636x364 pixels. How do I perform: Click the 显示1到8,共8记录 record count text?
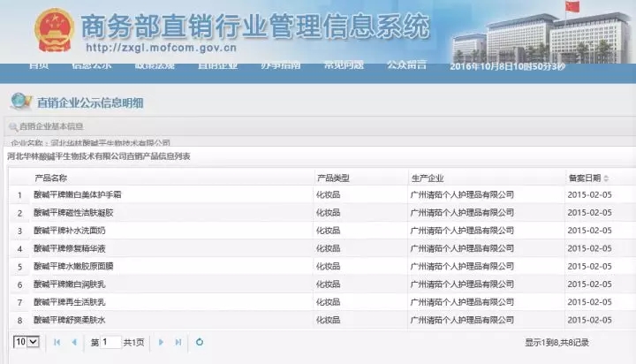556,343
